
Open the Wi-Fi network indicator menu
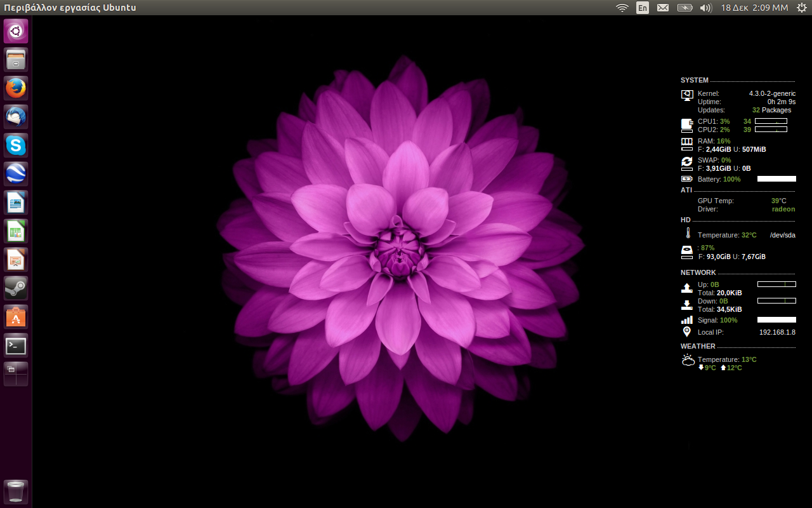622,8
